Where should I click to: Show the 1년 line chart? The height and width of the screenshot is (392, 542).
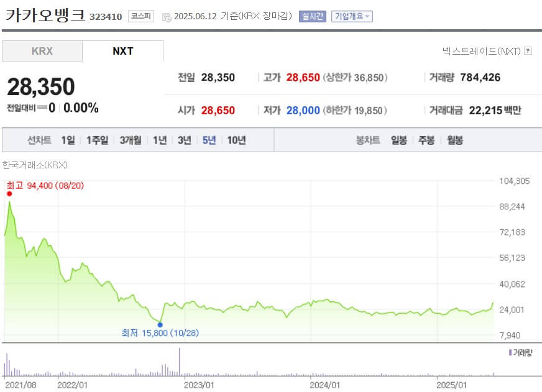(x=160, y=140)
